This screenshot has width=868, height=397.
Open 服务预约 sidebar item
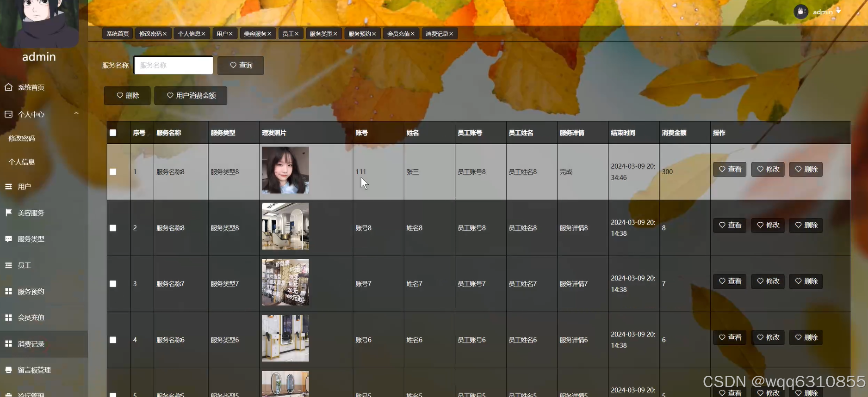click(31, 292)
